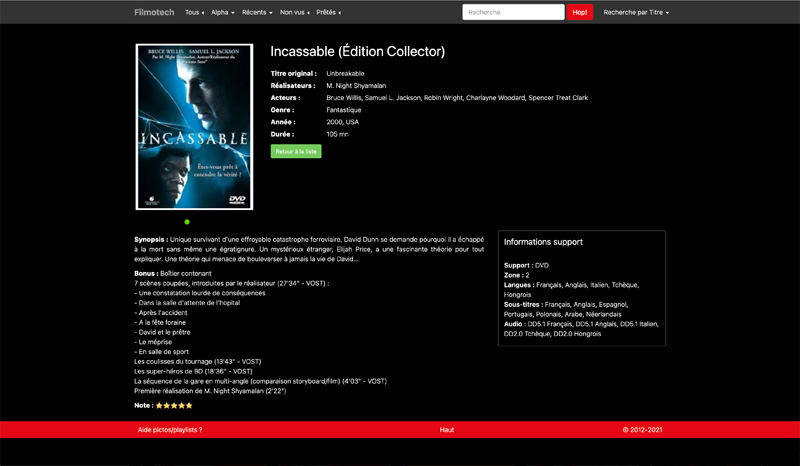Click the Incassable (Édition Collector) title
Screen dimensions: 800x466
[x=358, y=52]
